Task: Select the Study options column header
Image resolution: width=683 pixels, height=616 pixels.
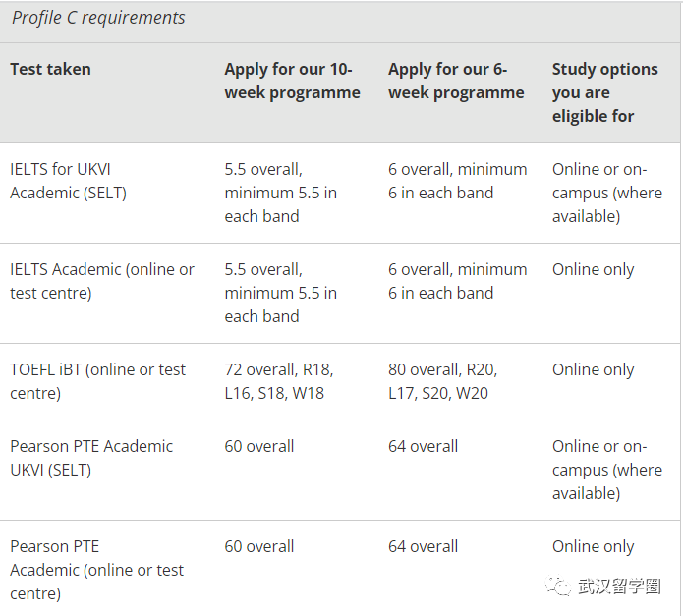Action: (x=605, y=92)
